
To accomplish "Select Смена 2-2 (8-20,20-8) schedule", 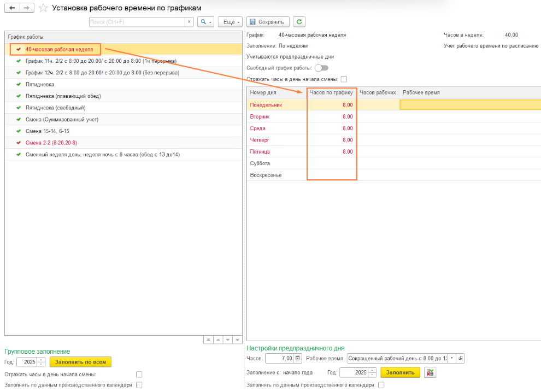I will pos(52,143).
